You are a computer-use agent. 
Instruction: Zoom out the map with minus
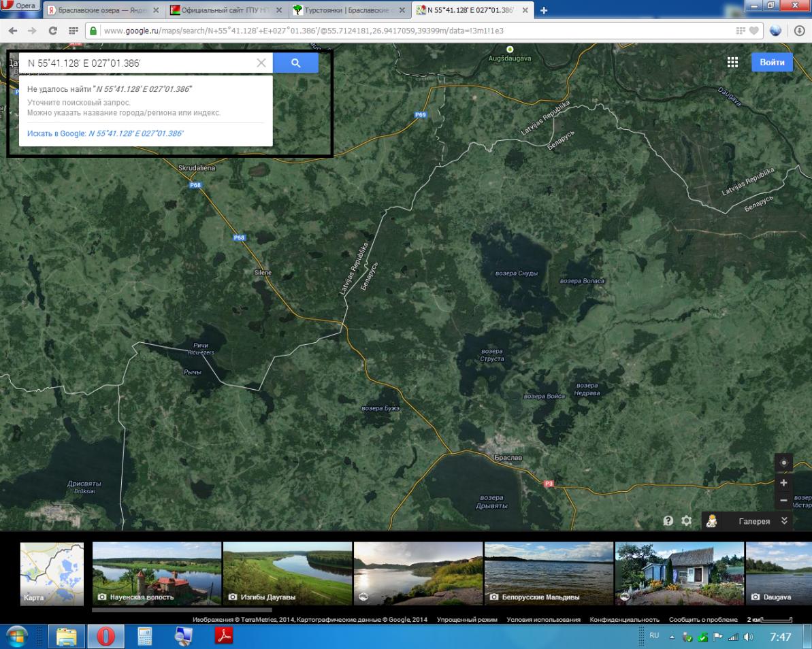pos(783,500)
